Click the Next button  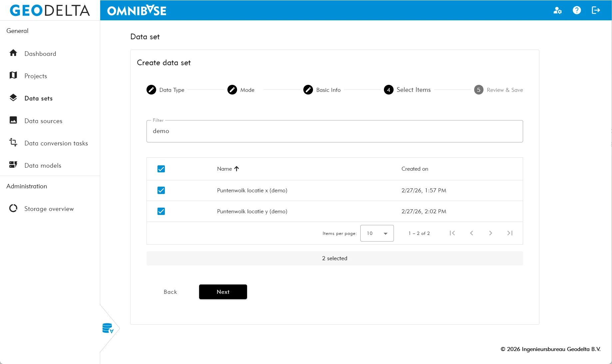point(223,292)
